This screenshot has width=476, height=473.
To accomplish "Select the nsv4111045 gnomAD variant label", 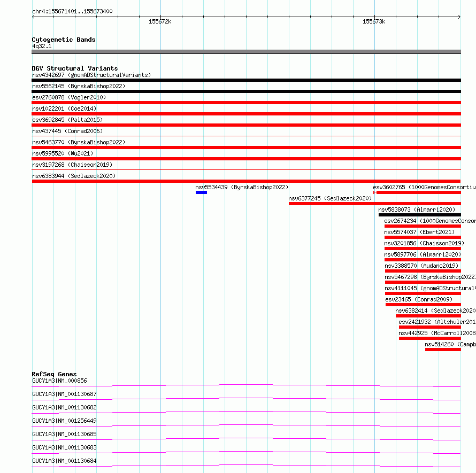I will point(430,288).
